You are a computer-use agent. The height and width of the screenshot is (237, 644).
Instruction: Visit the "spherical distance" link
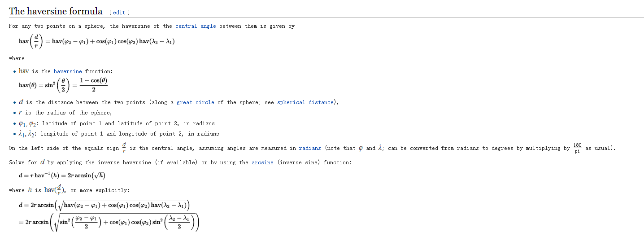click(x=305, y=102)
